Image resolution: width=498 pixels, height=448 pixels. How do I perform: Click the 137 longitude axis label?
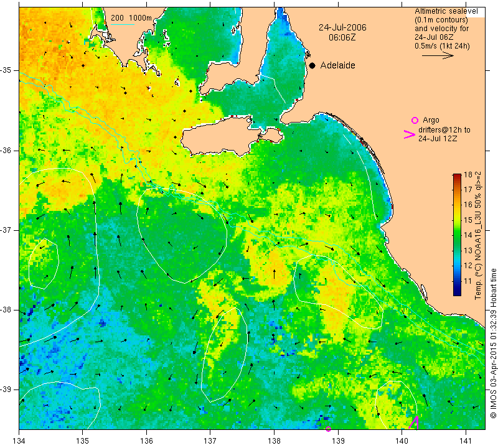210,441
